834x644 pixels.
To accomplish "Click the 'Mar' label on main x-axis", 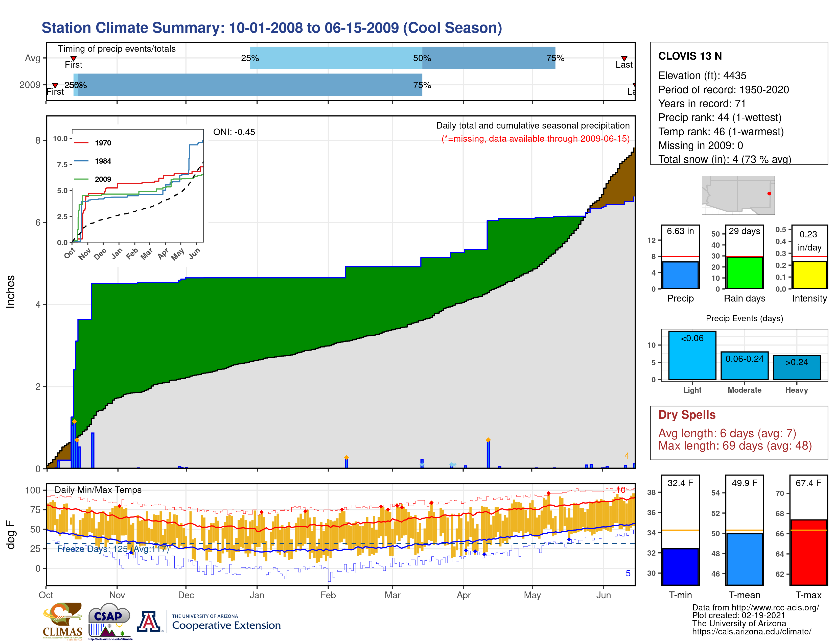I will coord(392,595).
